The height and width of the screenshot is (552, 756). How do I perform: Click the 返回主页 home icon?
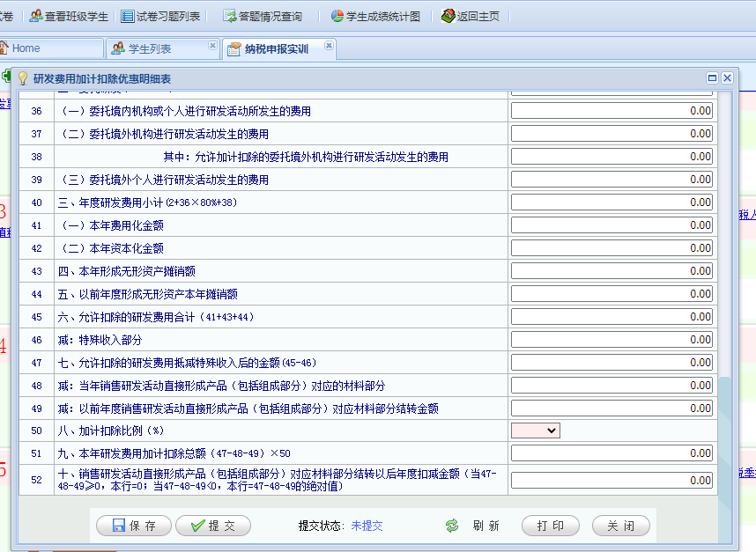(x=448, y=16)
